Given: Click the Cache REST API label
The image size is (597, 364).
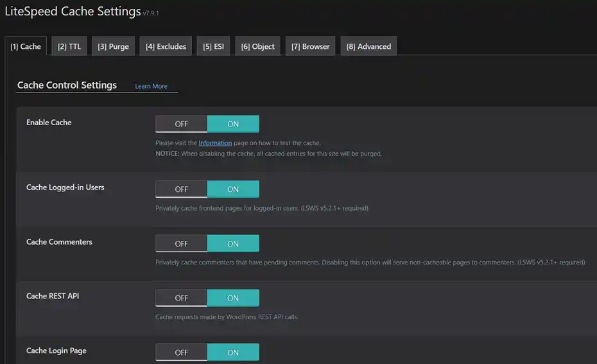Looking at the screenshot, I should [53, 296].
